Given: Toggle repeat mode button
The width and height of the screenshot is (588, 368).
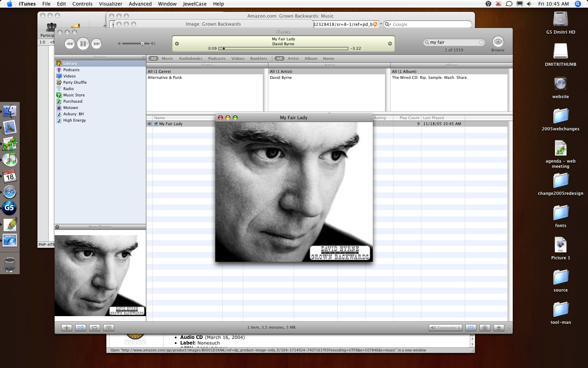Looking at the screenshot, I should pos(94,328).
